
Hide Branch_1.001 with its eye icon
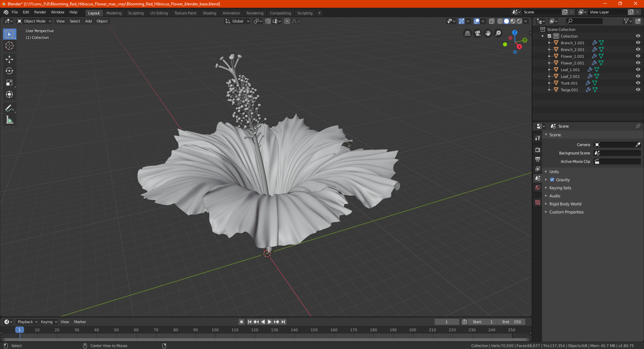point(638,43)
